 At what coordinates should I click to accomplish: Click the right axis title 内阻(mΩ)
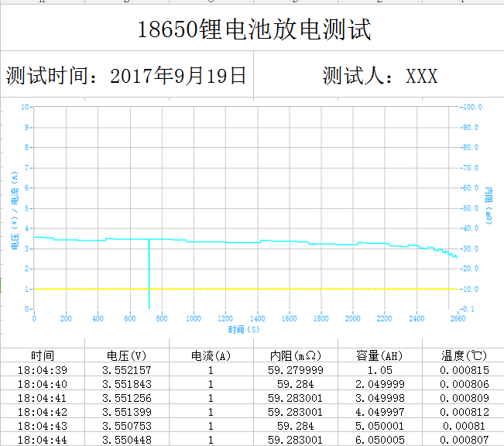coord(489,206)
